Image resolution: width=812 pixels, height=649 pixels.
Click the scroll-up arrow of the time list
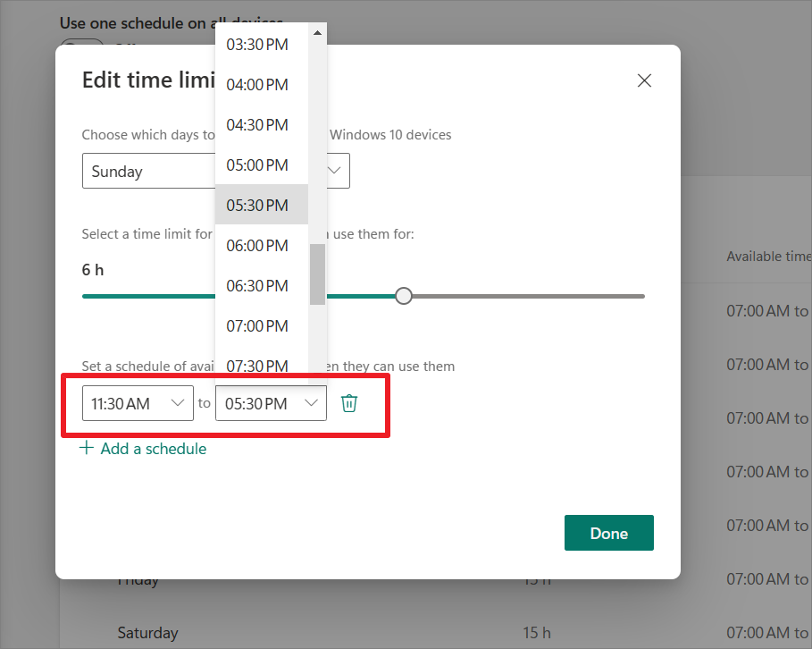[x=317, y=33]
